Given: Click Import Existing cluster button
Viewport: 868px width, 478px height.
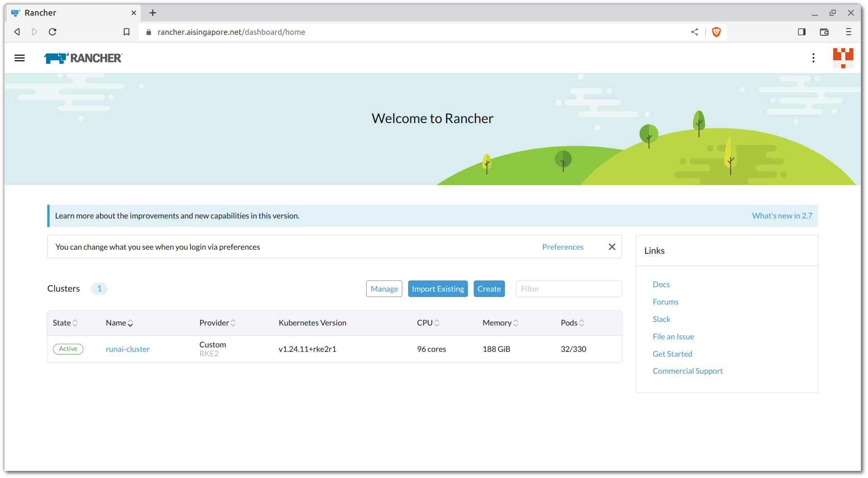Looking at the screenshot, I should tap(438, 288).
